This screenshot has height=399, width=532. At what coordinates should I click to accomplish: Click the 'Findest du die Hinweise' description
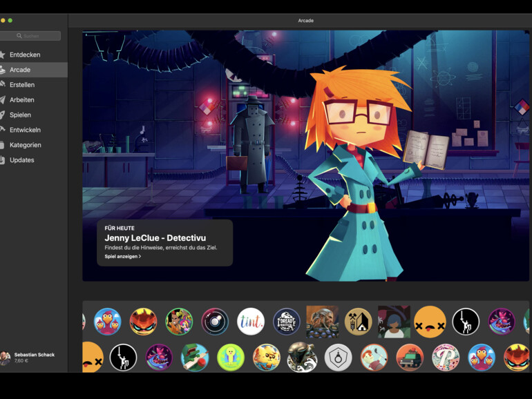(x=161, y=247)
